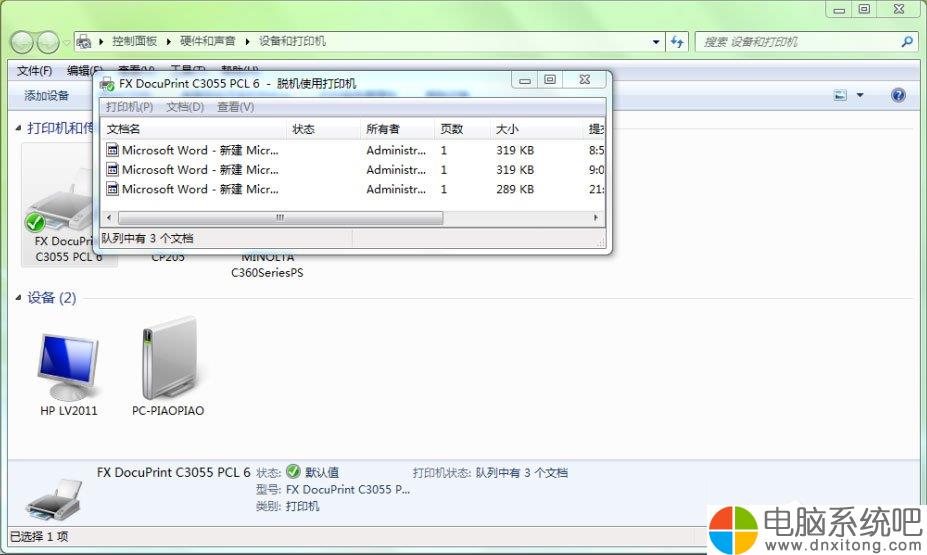
Task: Sort queue by 状态 column header
Action: tap(323, 129)
